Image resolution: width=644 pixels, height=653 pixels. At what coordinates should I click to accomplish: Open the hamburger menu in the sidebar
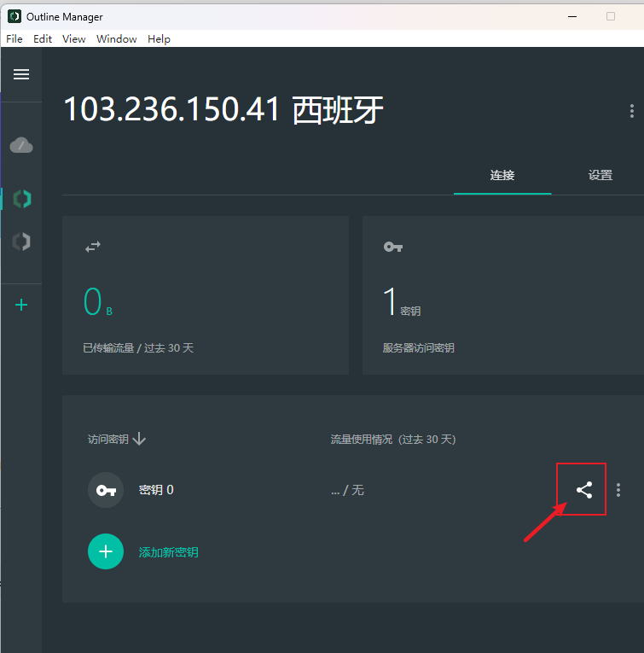(21, 74)
